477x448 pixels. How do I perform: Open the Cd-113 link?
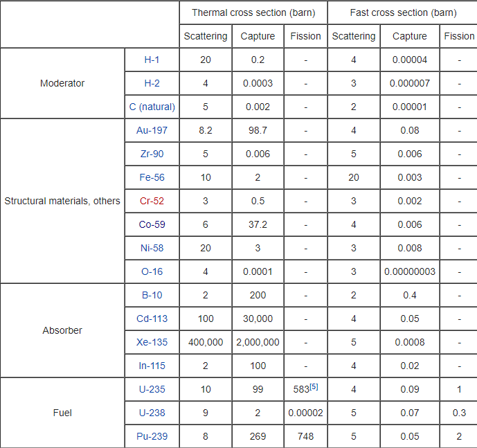pyautogui.click(x=152, y=319)
